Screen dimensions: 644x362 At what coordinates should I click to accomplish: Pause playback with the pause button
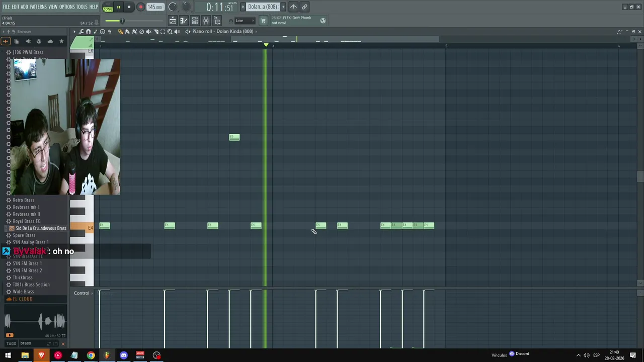[x=118, y=7]
